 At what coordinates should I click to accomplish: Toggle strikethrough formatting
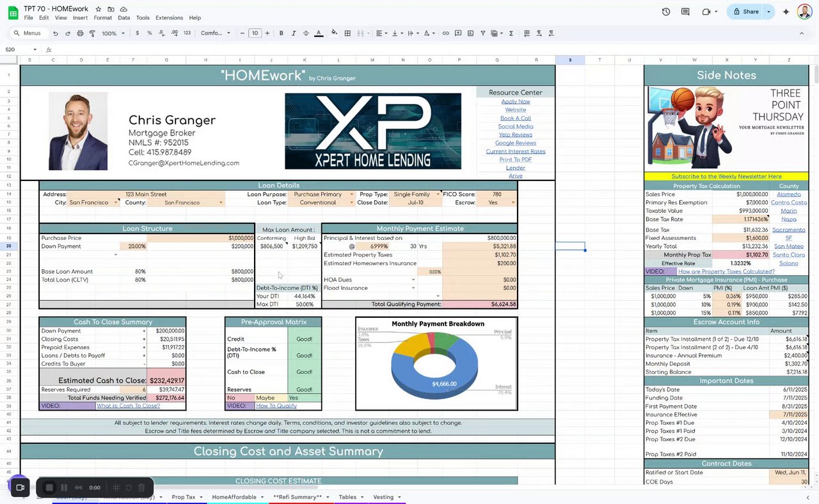[x=306, y=33]
